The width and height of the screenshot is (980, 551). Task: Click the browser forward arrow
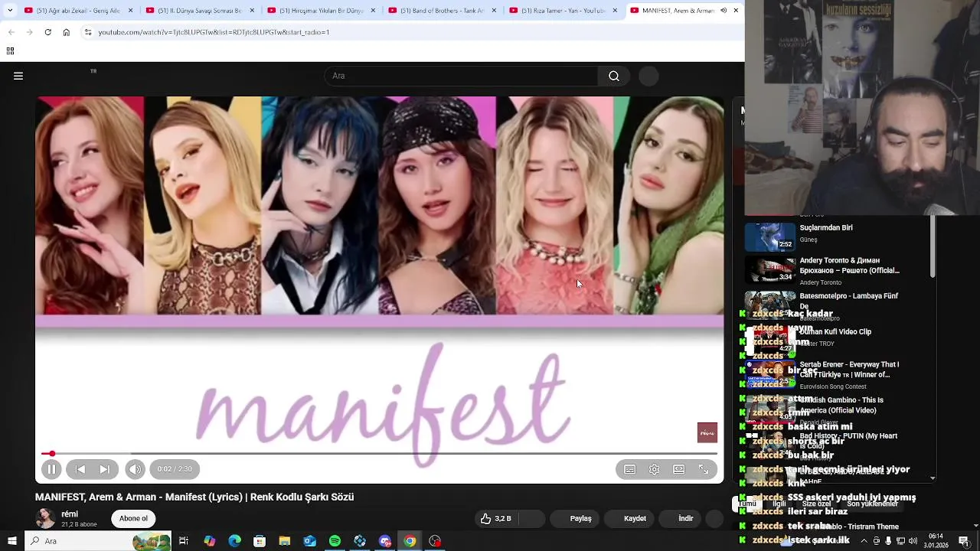click(29, 32)
